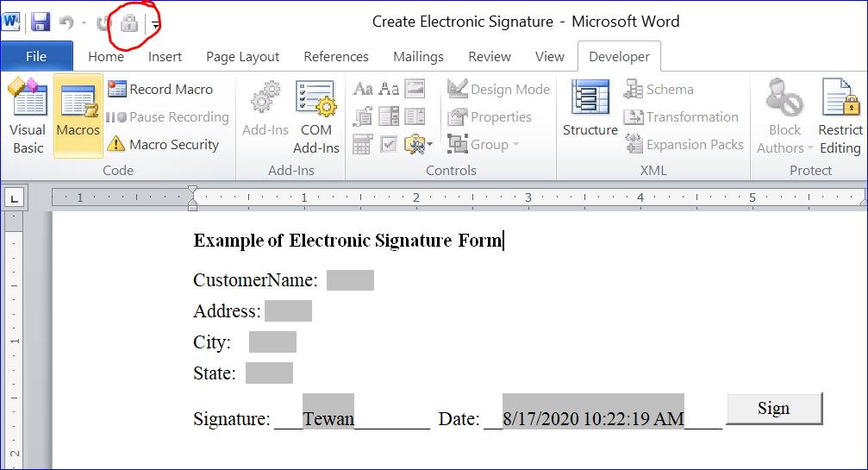Open Customize Quick Access Toolbar dropdown
The height and width of the screenshot is (470, 868).
click(x=156, y=24)
